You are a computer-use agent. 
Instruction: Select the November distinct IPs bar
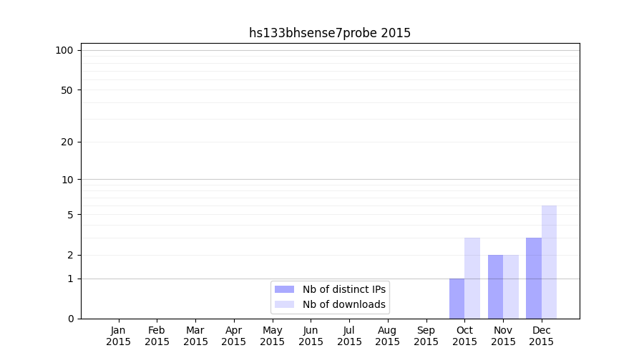(495, 286)
